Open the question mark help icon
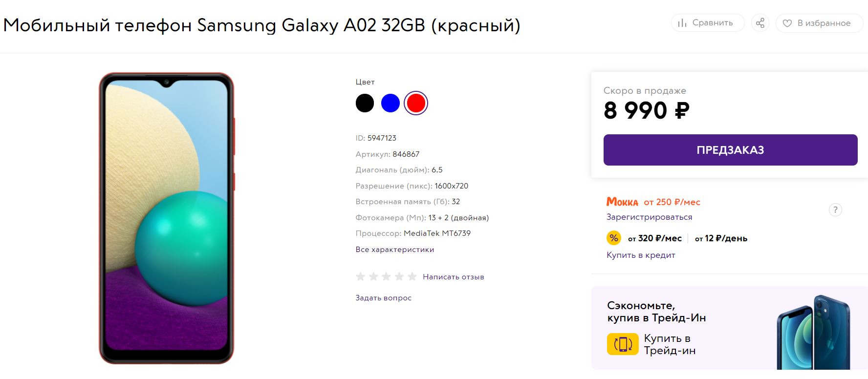Viewport: 868px width, 379px height. pos(835,210)
